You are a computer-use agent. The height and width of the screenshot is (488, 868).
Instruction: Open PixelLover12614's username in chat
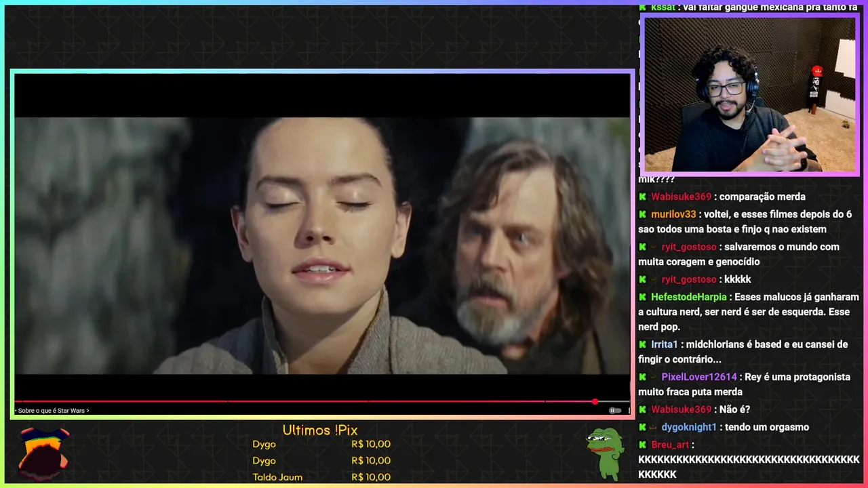tap(699, 377)
